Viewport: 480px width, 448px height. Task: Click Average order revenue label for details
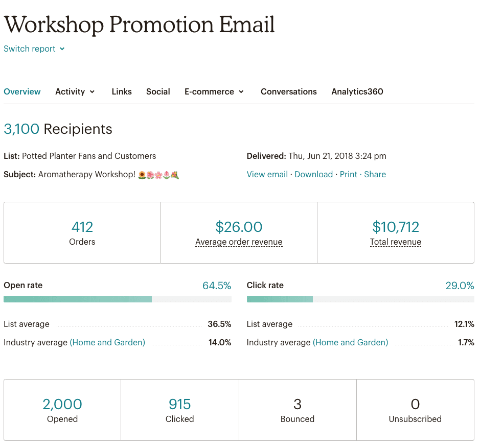pyautogui.click(x=238, y=242)
